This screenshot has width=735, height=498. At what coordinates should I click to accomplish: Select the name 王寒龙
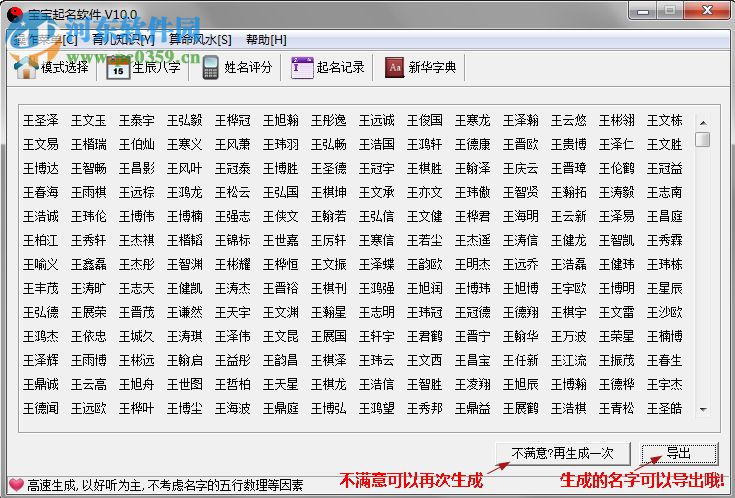[x=472, y=121]
